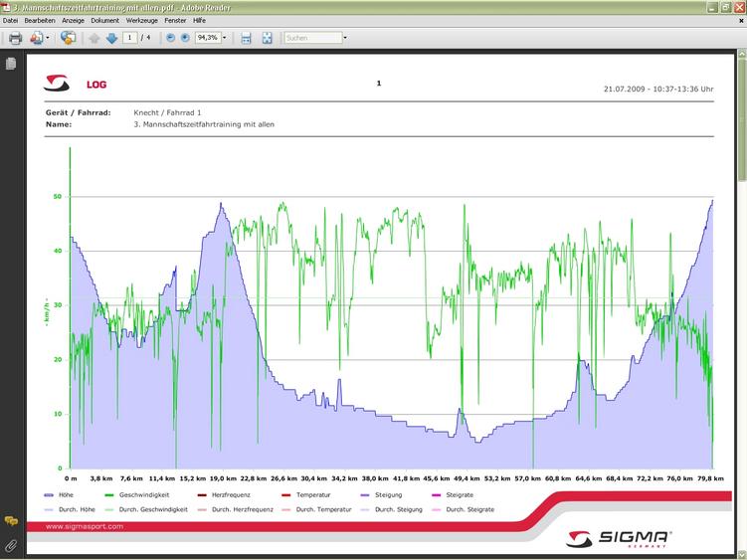Image resolution: width=747 pixels, height=560 pixels.
Task: Click in the Suchen search field
Action: coord(311,38)
